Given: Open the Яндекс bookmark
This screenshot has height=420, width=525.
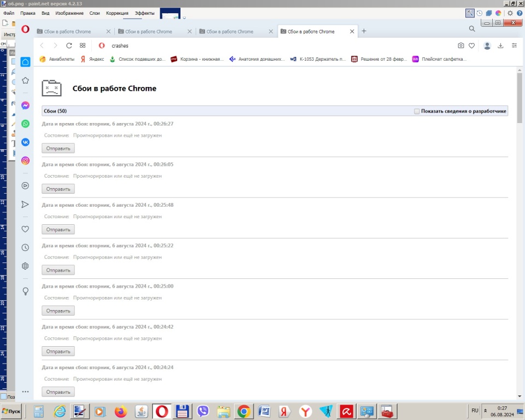Looking at the screenshot, I should [x=92, y=59].
